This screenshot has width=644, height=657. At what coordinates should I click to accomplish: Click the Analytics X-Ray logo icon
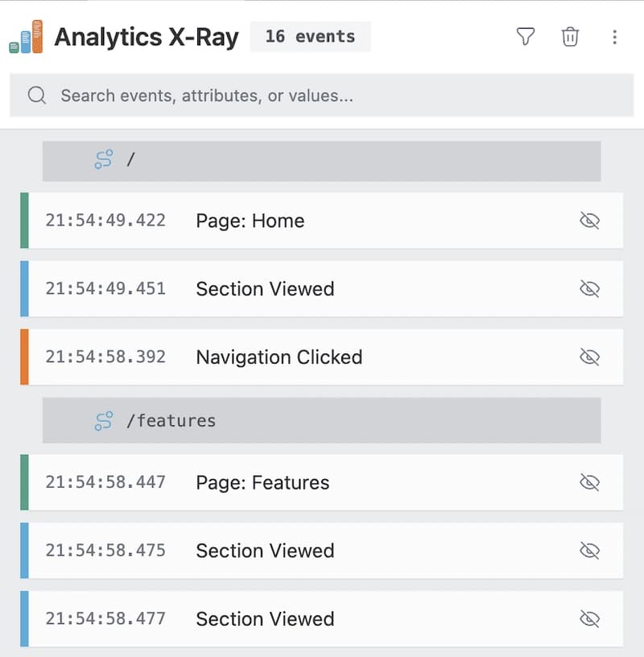26,36
